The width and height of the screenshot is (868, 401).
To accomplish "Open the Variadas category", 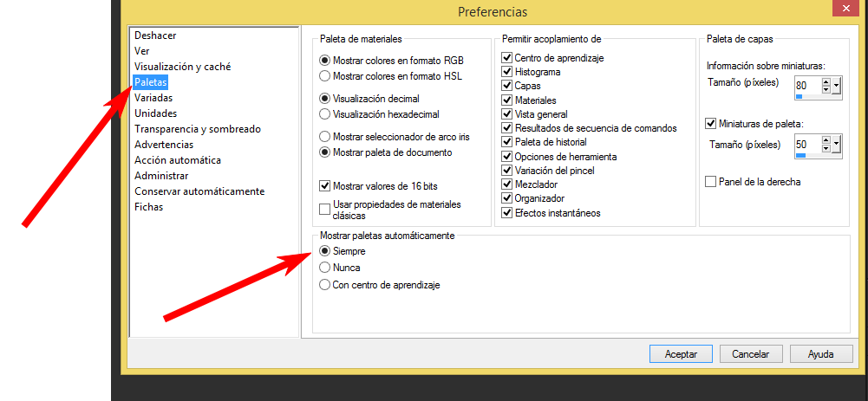I will click(153, 98).
